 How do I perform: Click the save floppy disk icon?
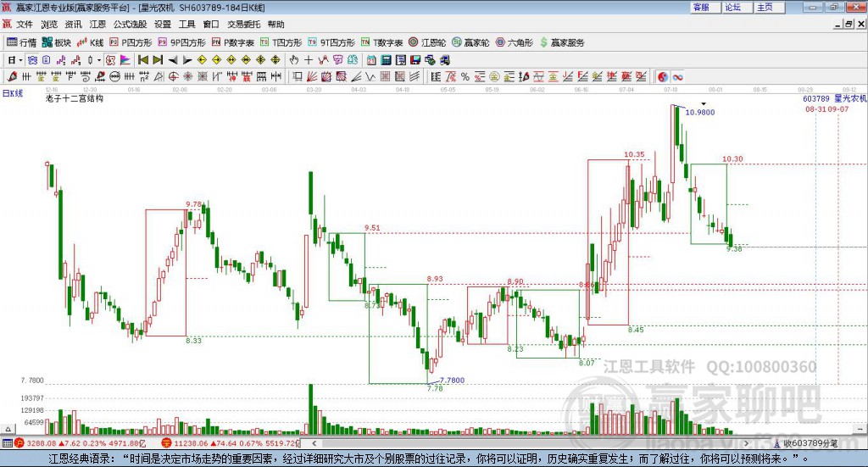(415, 60)
